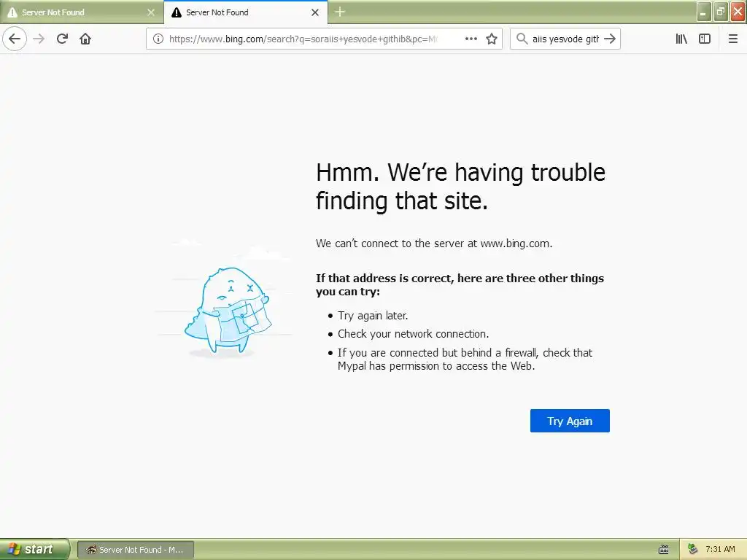Bookmark this page with the star
Screen dimensions: 747x560
(492, 39)
